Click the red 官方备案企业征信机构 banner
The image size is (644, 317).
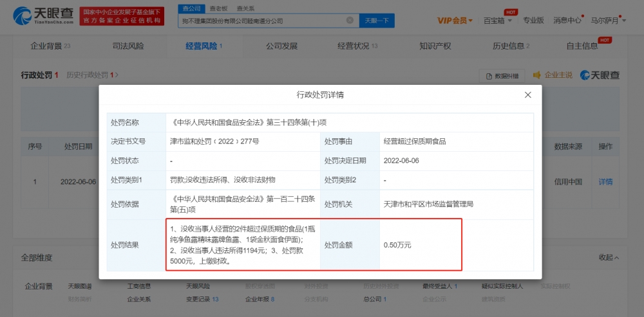(x=122, y=16)
